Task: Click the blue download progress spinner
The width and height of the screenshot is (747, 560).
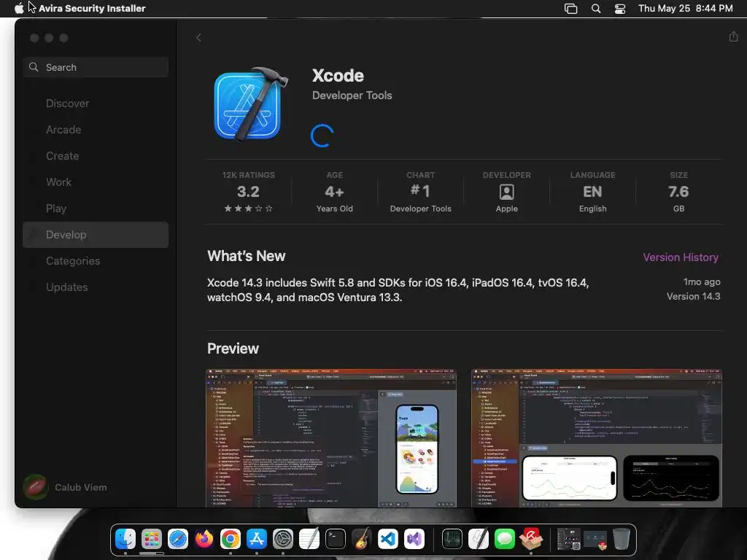Action: pyautogui.click(x=322, y=136)
